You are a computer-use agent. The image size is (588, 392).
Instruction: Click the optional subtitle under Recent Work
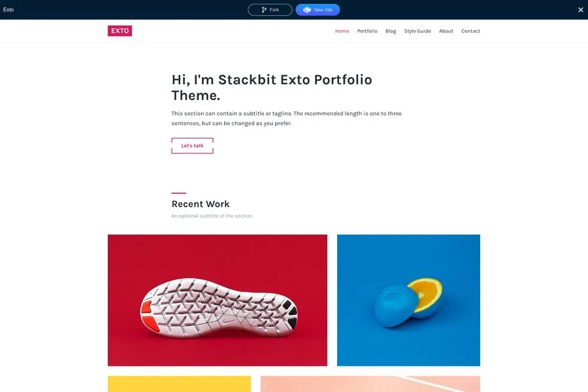[x=212, y=216]
